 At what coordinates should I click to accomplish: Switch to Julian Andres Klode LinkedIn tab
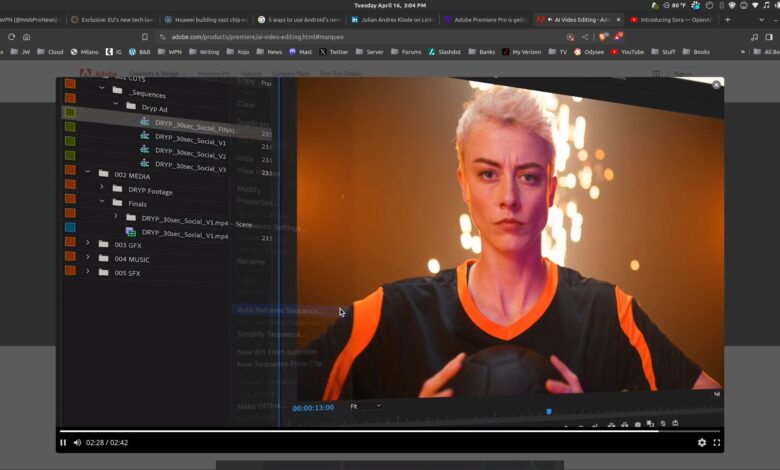(393, 20)
